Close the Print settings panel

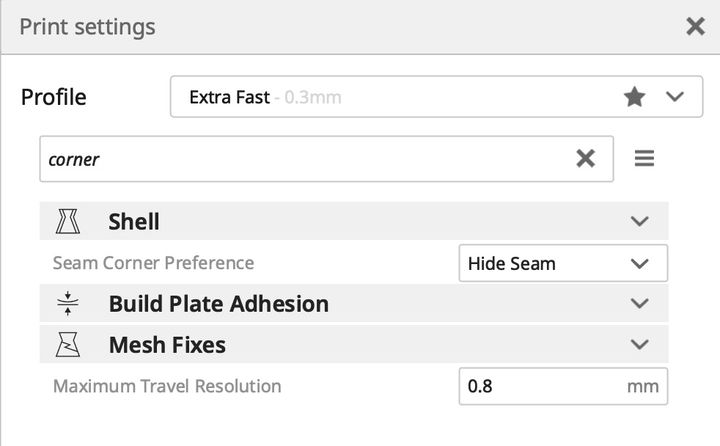(x=695, y=27)
